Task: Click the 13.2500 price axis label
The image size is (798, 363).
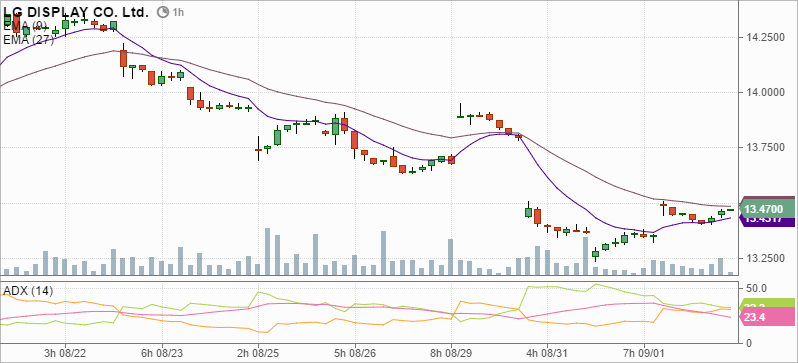Action: (765, 259)
